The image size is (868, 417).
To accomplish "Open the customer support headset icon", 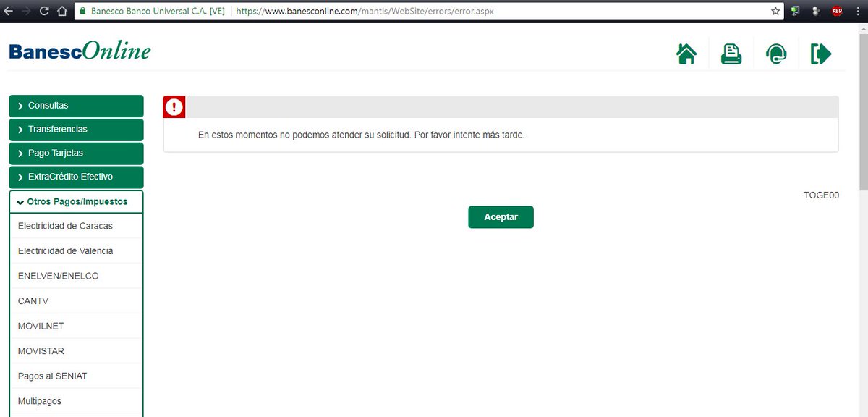I will coord(776,54).
